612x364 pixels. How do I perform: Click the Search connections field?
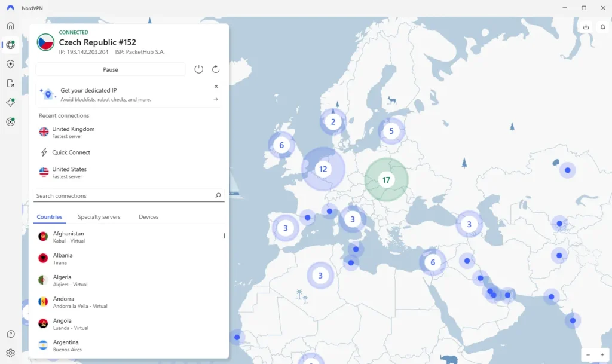tap(123, 196)
